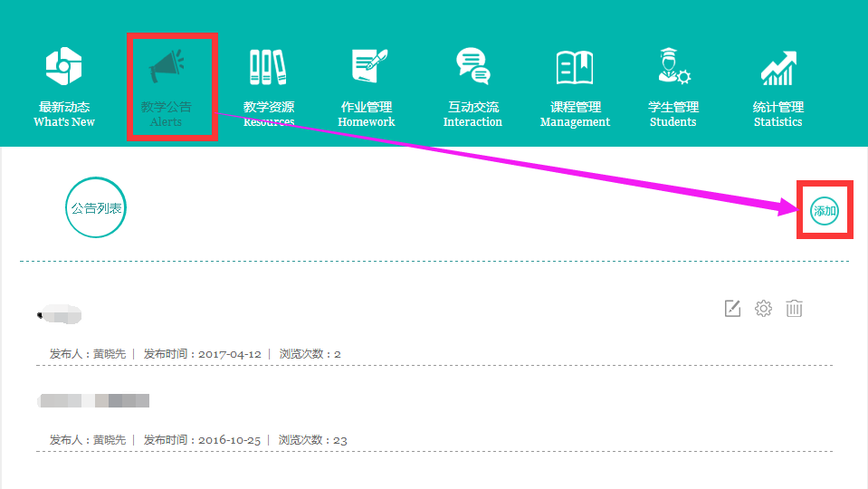Screen dimensions: 868x489
Task: Edit the first announcement with the pencil icon
Action: click(733, 309)
